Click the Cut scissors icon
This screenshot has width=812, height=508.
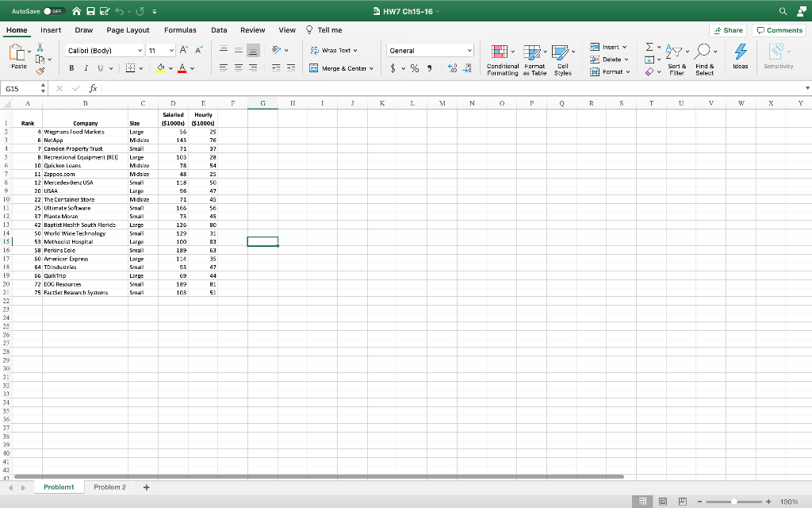point(40,47)
